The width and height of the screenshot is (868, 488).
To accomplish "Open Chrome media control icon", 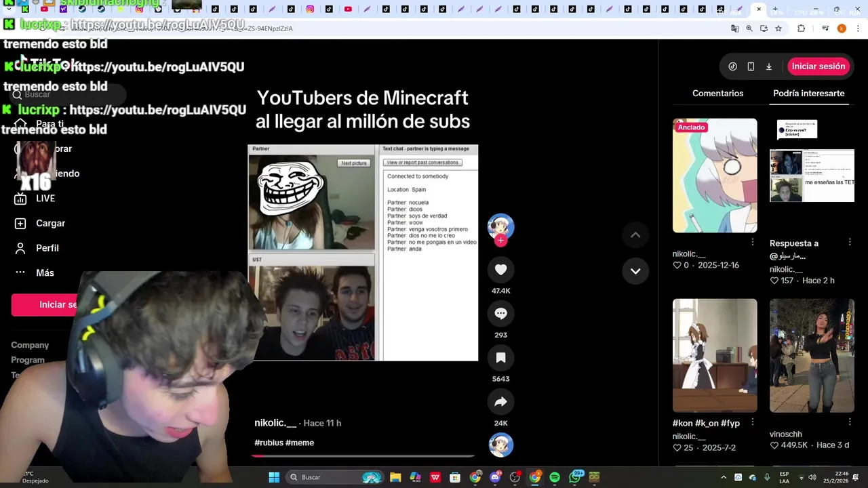I will pyautogui.click(x=825, y=28).
